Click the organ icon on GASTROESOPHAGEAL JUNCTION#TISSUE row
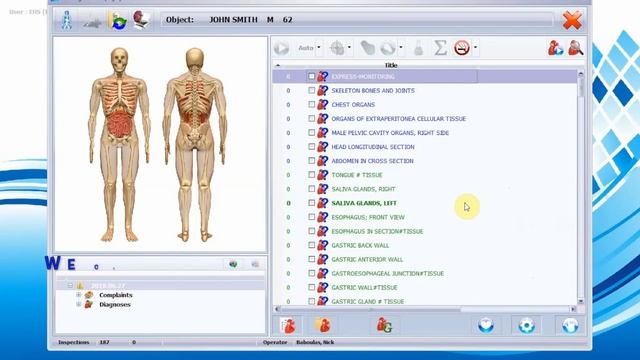The width and height of the screenshot is (640, 360). coord(322,273)
